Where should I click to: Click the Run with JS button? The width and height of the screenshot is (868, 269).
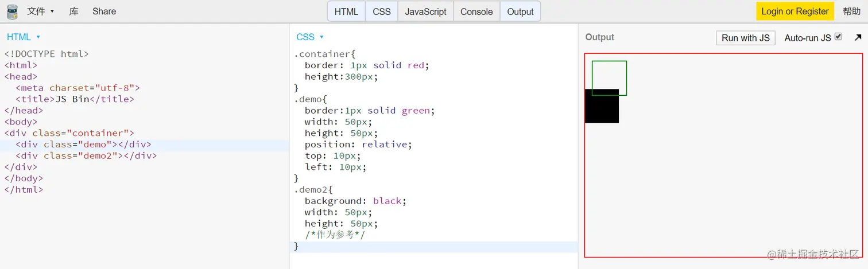(746, 38)
